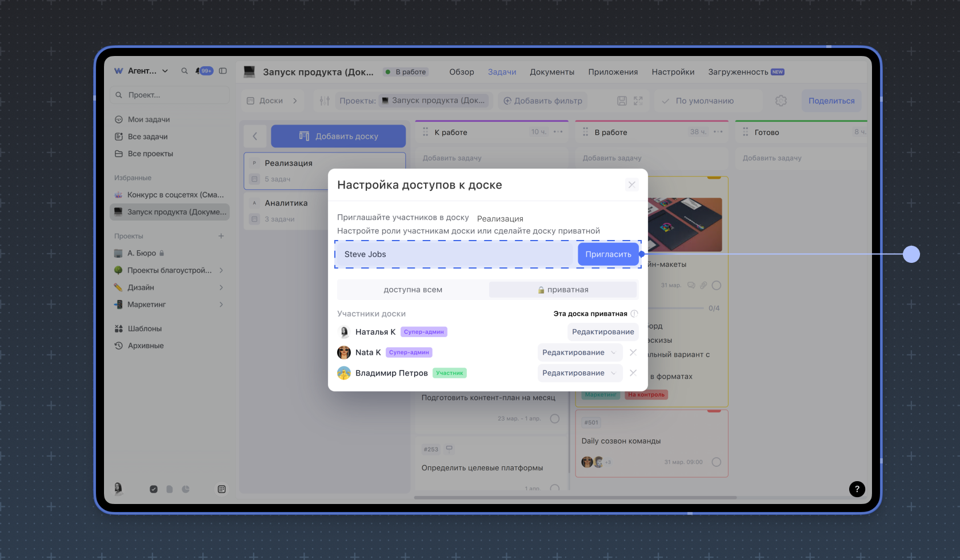The width and height of the screenshot is (960, 560).
Task: Click the plus icon next to Проекты
Action: 221,236
